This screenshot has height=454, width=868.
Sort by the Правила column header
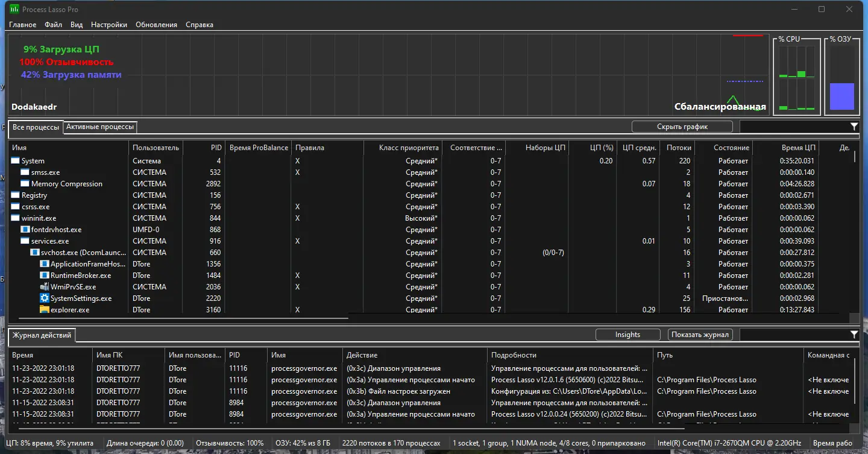pos(327,148)
